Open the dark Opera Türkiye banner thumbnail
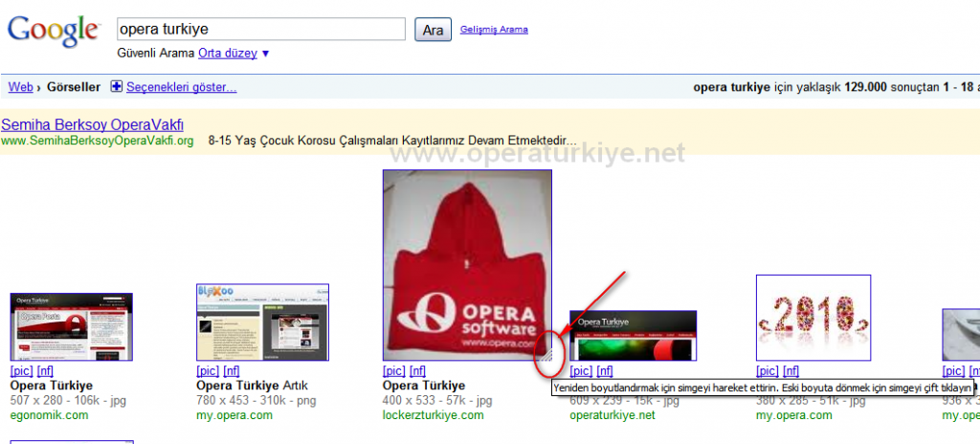 point(634,335)
